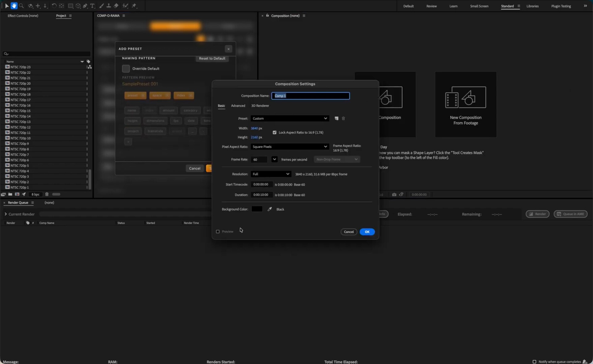Screen dimensions: 593x364
Task: Switch to the Review workspace
Action: click(x=431, y=6)
